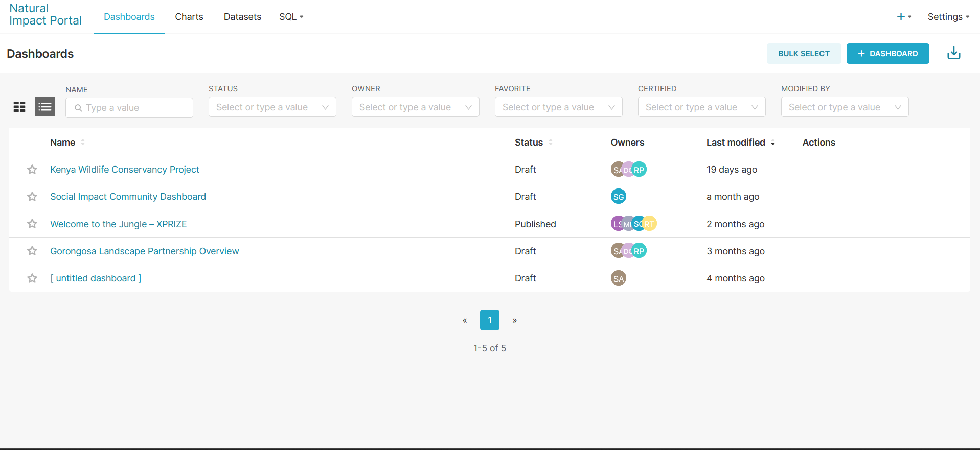Image resolution: width=980 pixels, height=450 pixels.
Task: Open the [ untitled dashboard ] link
Action: pyautogui.click(x=96, y=278)
